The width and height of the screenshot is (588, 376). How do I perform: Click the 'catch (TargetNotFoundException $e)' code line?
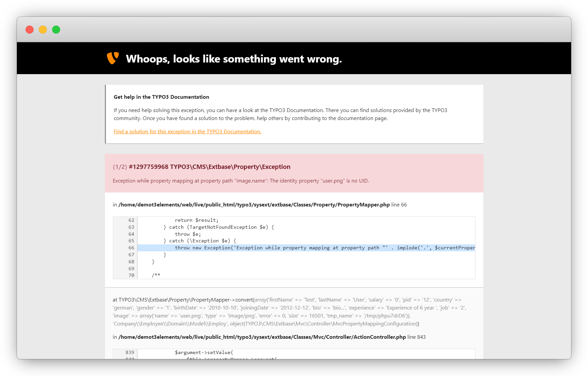[218, 227]
